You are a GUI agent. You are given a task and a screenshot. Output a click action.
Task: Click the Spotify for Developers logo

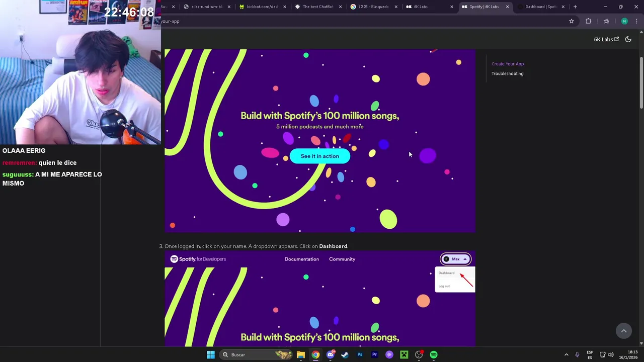198,259
